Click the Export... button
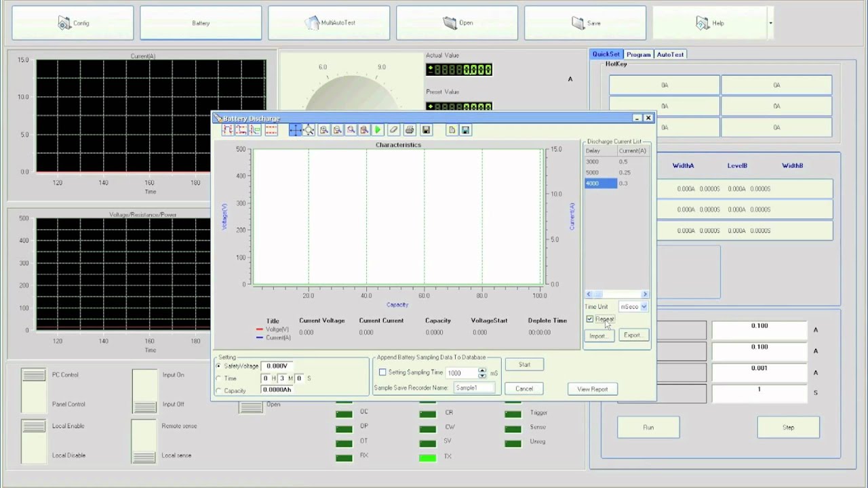This screenshot has height=488, width=868. click(633, 335)
